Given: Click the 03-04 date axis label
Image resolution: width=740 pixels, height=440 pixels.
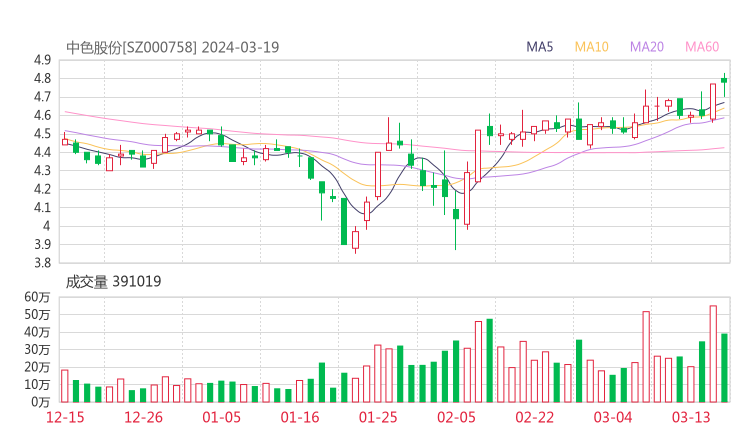Looking at the screenshot, I should coord(613,417).
